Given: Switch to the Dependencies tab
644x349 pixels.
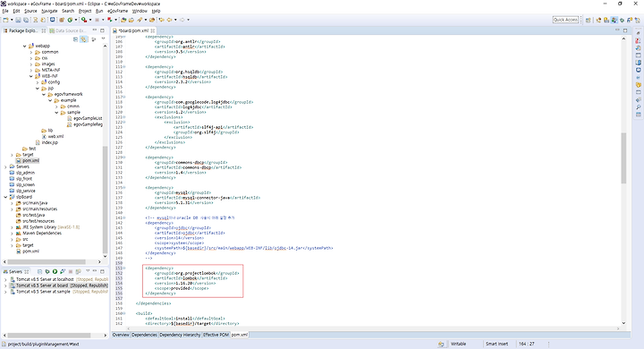Looking at the screenshot, I should (x=144, y=335).
